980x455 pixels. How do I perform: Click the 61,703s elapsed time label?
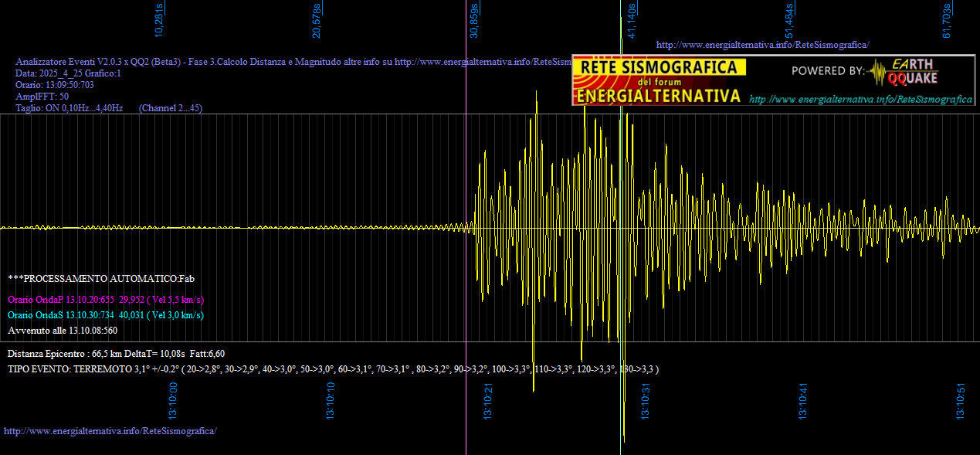point(946,20)
